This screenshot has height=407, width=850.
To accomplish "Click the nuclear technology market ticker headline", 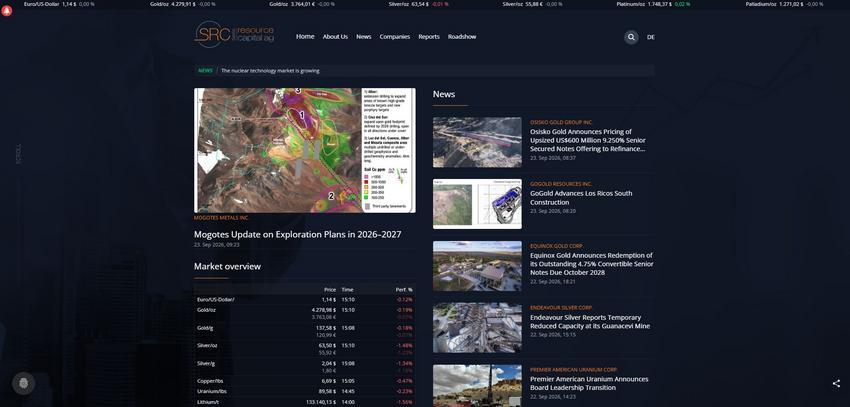I will 270,70.
